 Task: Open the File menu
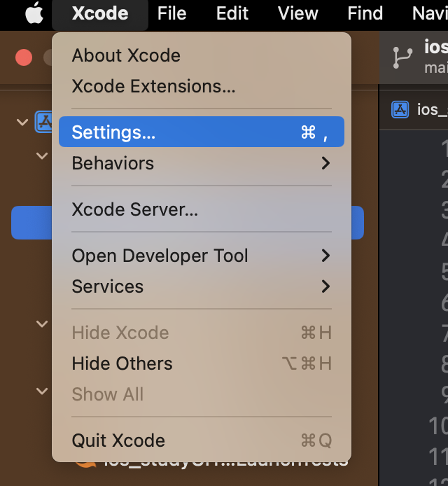[x=171, y=14]
